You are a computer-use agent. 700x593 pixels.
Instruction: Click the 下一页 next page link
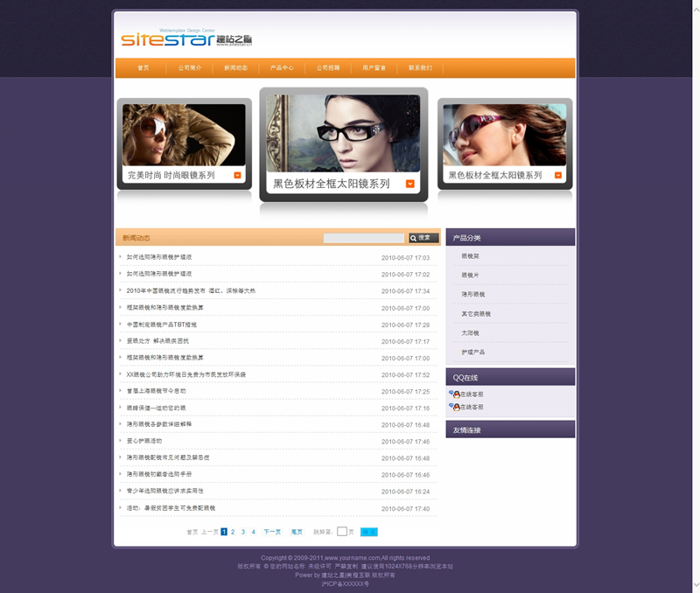pyautogui.click(x=272, y=532)
